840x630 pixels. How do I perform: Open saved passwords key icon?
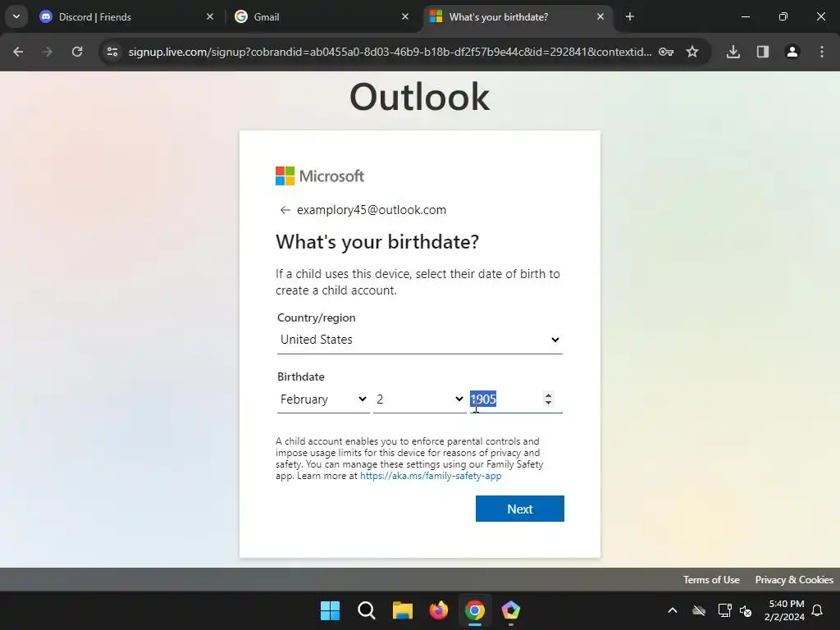coord(666,52)
